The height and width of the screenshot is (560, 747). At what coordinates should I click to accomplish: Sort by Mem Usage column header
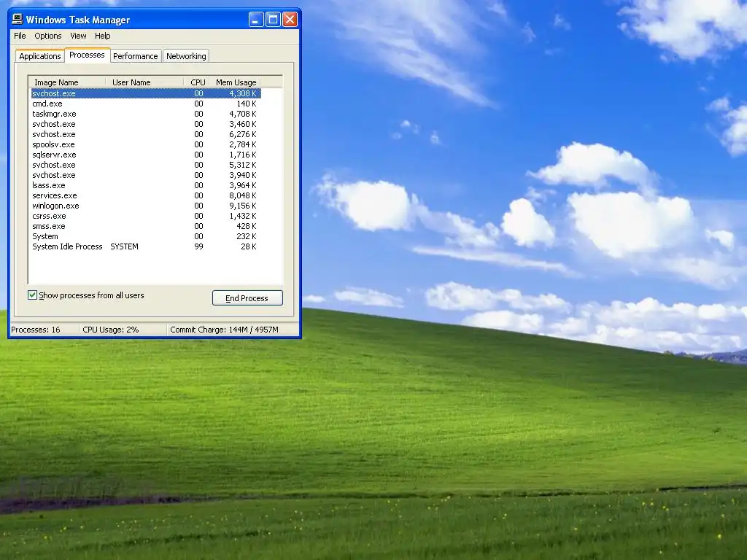(236, 82)
